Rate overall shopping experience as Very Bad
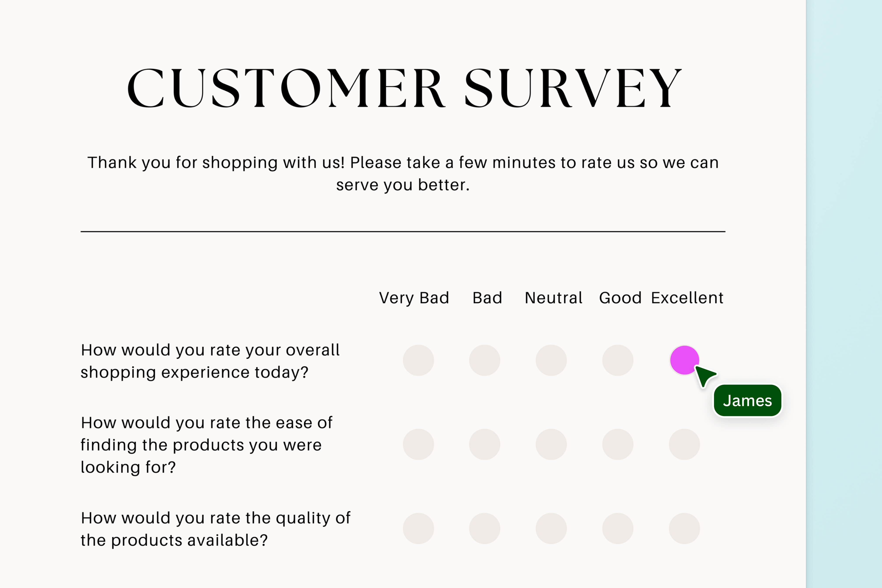Screen dimensions: 882x588 [418, 360]
